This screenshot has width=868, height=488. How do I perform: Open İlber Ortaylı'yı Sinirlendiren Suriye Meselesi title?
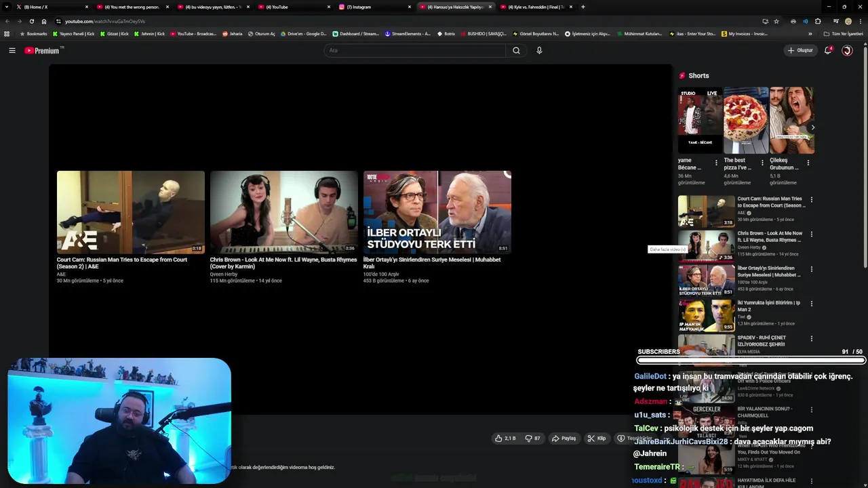tap(432, 263)
